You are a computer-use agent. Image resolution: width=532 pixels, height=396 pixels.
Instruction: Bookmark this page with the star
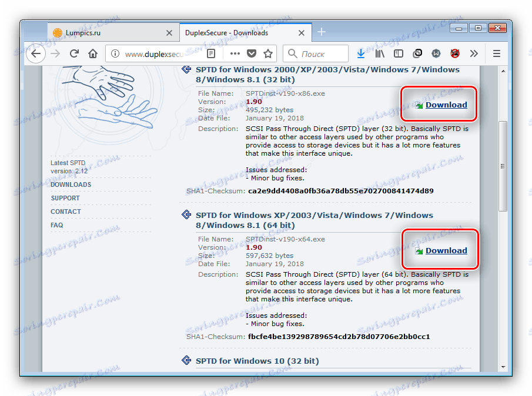point(268,53)
